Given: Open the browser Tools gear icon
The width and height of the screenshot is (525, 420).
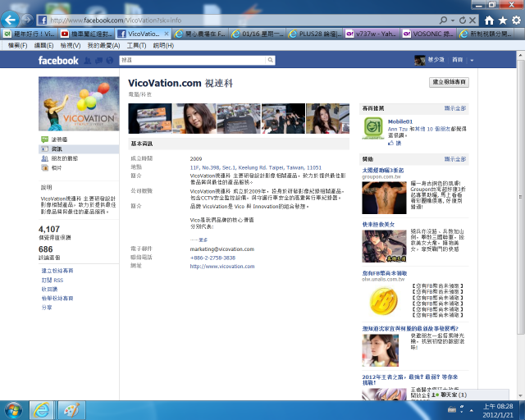Looking at the screenshot, I should tap(516, 21).
